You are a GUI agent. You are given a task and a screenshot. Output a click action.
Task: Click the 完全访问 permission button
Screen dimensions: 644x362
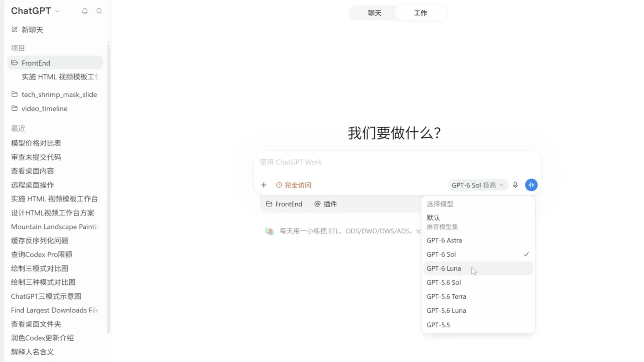point(294,185)
